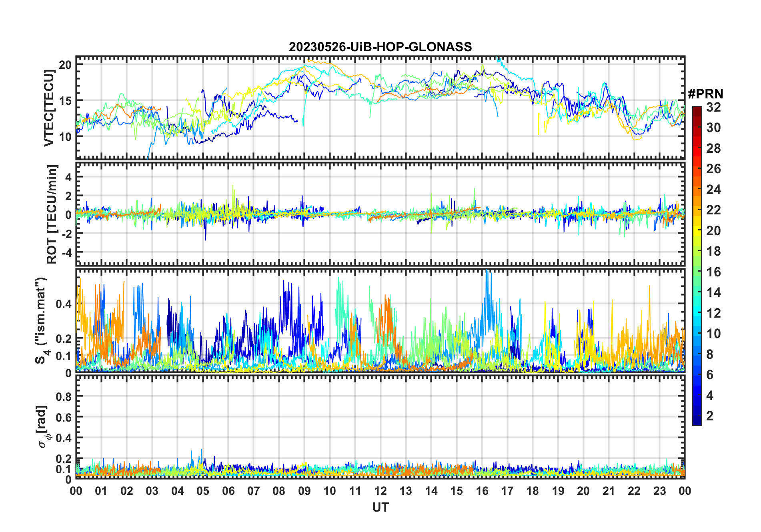Click sigma phi axis tick label 0.8

tap(64, 396)
